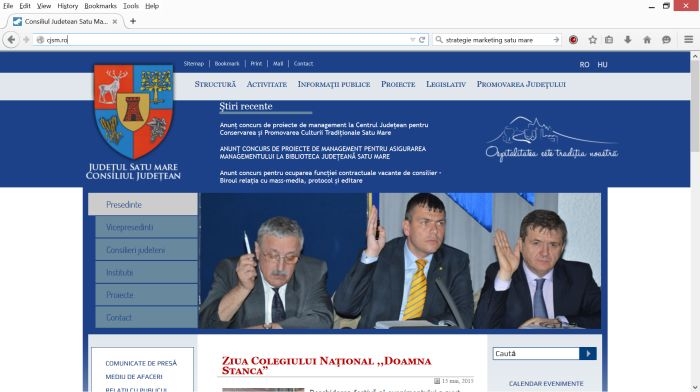Select the Contact side tab
Viewport: 700px width, 392px height.
[x=146, y=317]
